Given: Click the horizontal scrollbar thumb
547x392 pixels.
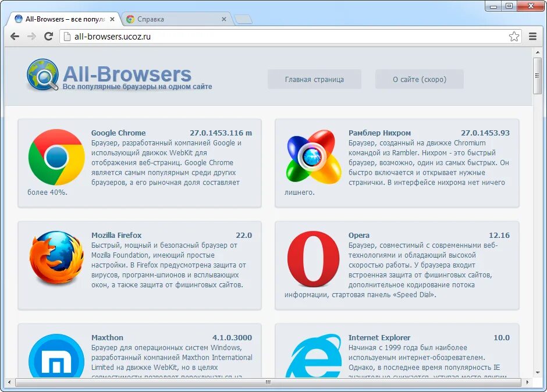Looking at the screenshot, I should (x=268, y=382).
